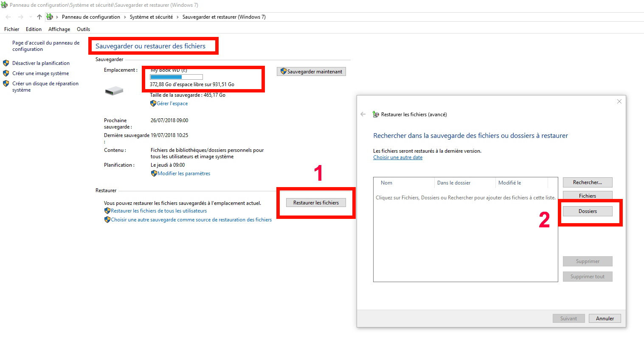Open the recent locations dropdown arrow

click(x=31, y=17)
